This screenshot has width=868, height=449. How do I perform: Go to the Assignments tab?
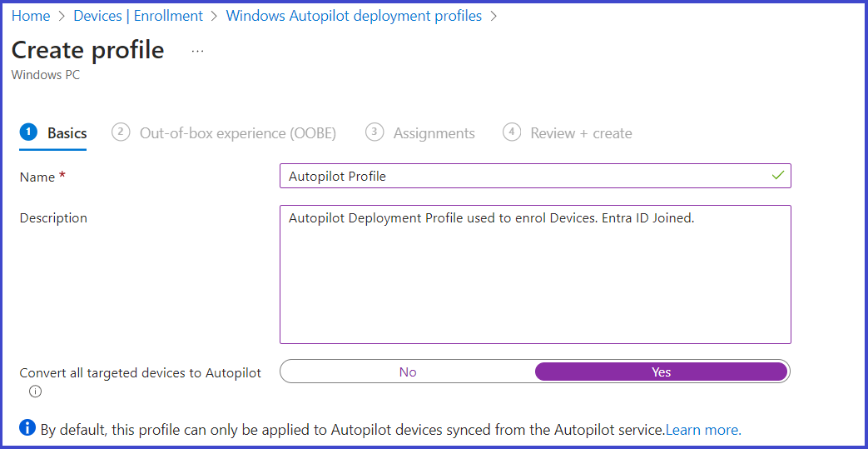click(x=434, y=133)
